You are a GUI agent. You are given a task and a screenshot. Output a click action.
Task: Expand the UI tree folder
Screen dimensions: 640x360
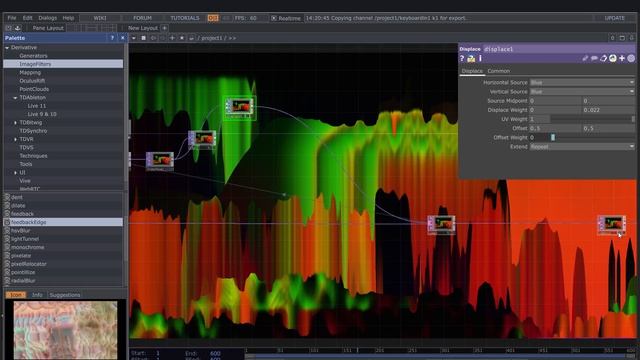click(16, 173)
